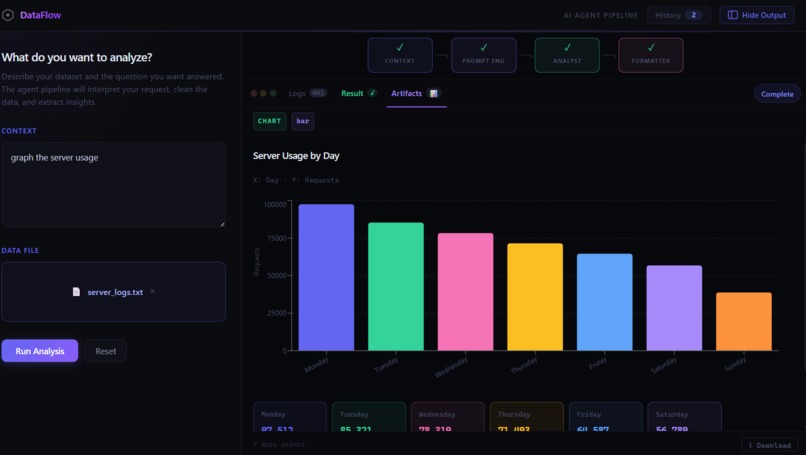Viewport: 806px width, 455px height.
Task: Click the Saturday data card
Action: (x=684, y=417)
